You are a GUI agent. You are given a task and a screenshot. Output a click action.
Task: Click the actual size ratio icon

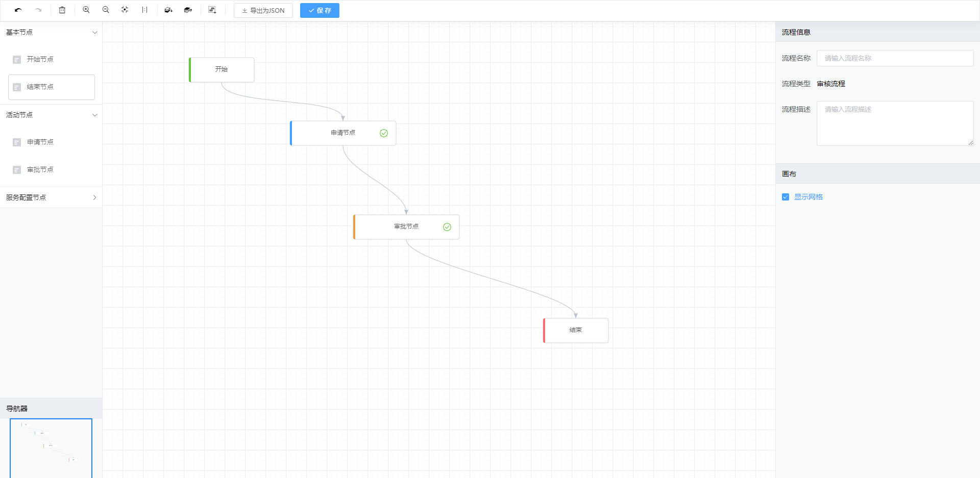pyautogui.click(x=145, y=10)
